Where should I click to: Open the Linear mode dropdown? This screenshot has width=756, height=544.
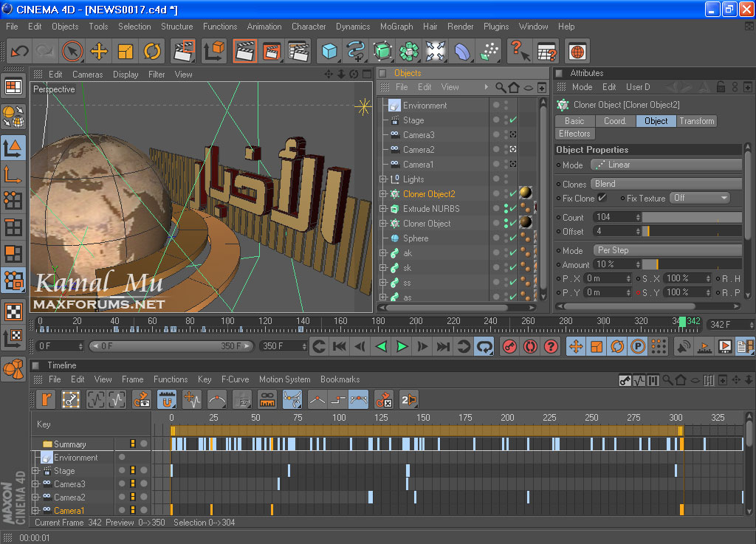pyautogui.click(x=666, y=165)
